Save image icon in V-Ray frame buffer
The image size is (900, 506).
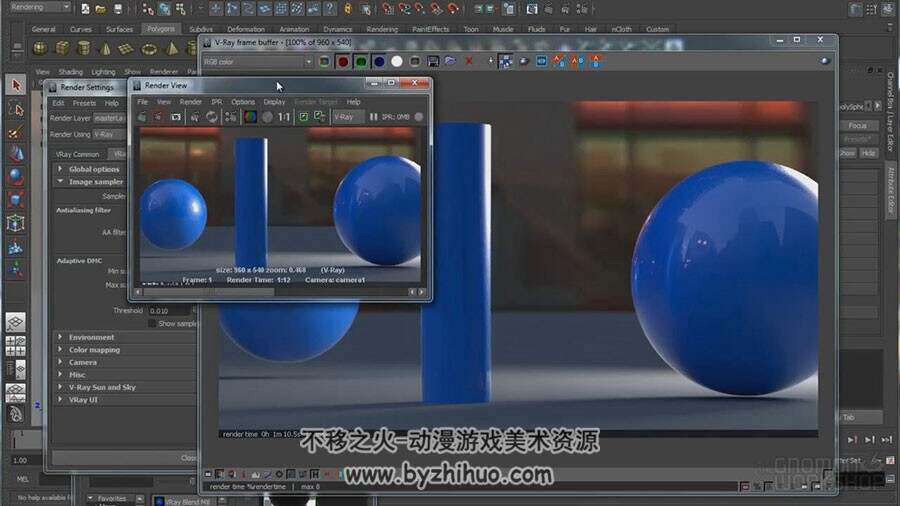click(433, 61)
